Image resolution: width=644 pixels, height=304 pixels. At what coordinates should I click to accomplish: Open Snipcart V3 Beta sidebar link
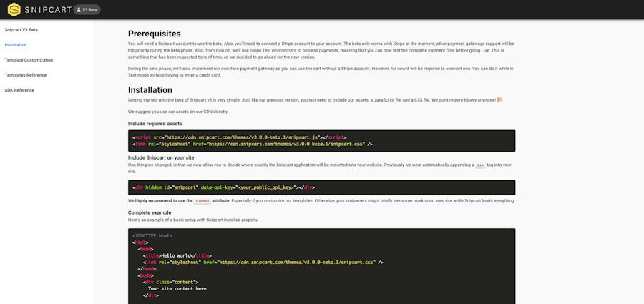click(21, 29)
